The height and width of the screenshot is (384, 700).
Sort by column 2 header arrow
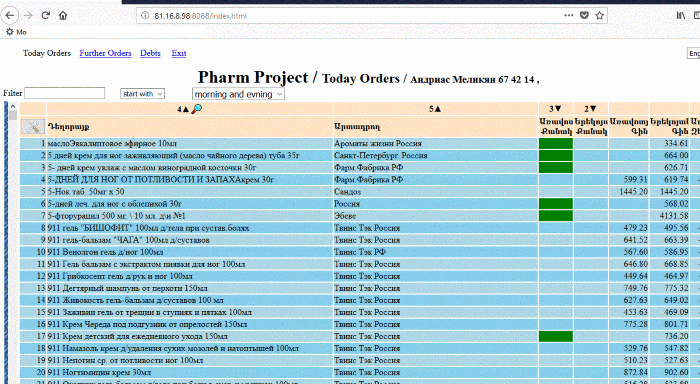(x=591, y=109)
